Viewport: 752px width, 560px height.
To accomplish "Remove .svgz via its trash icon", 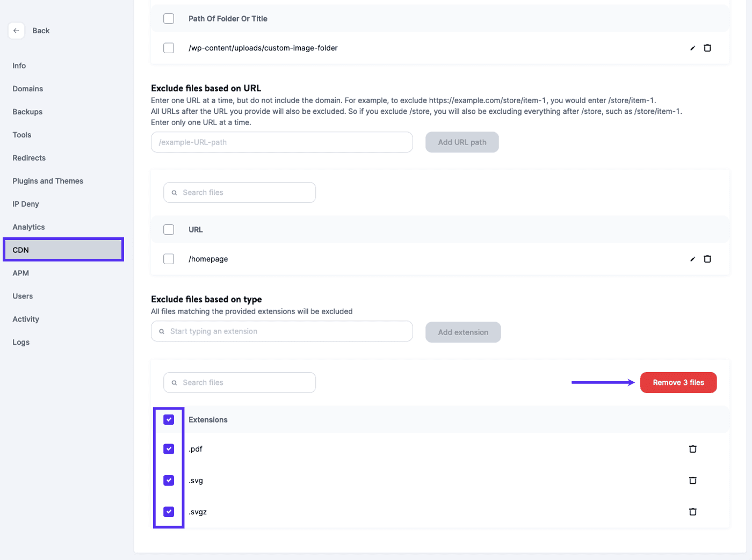I will point(692,512).
